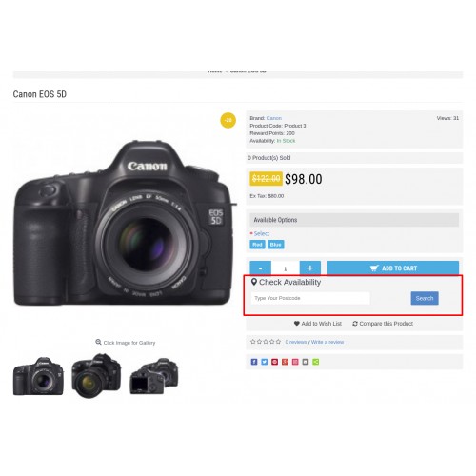Open the green share-more icon
476x476 pixels.
pyautogui.click(x=316, y=362)
